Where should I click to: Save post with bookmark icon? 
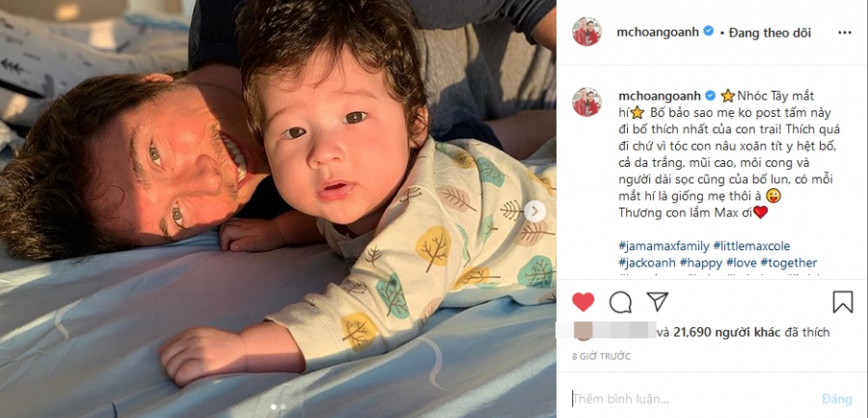click(x=843, y=302)
